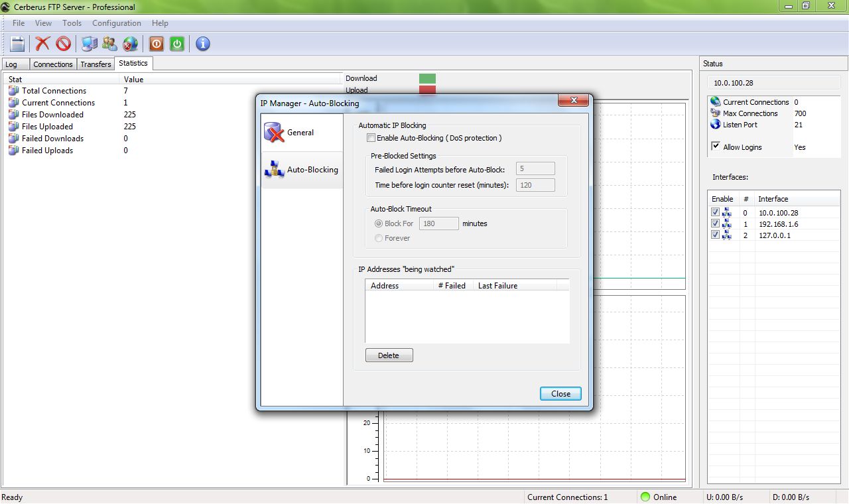Click the orange server stop power icon

(x=156, y=44)
